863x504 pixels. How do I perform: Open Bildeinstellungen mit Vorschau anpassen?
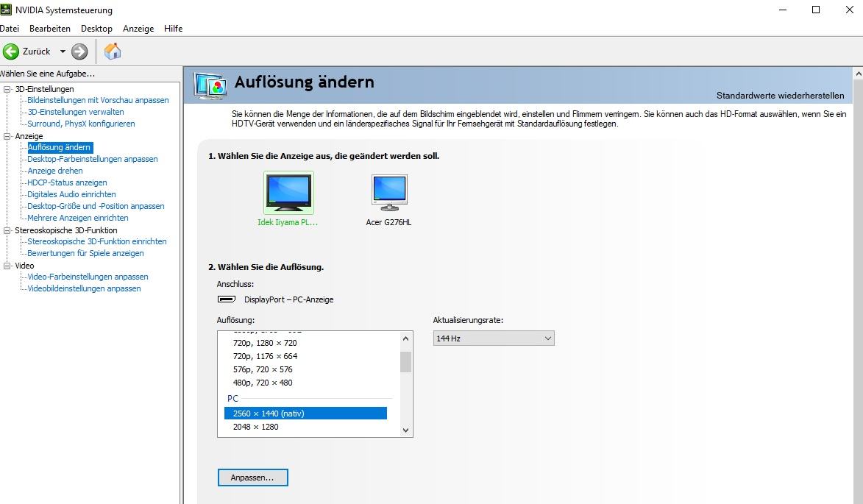(x=98, y=100)
